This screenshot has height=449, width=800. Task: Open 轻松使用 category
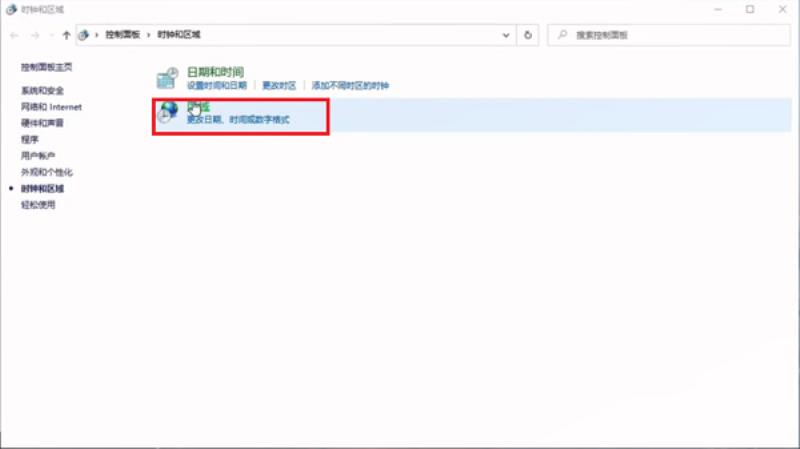38,205
